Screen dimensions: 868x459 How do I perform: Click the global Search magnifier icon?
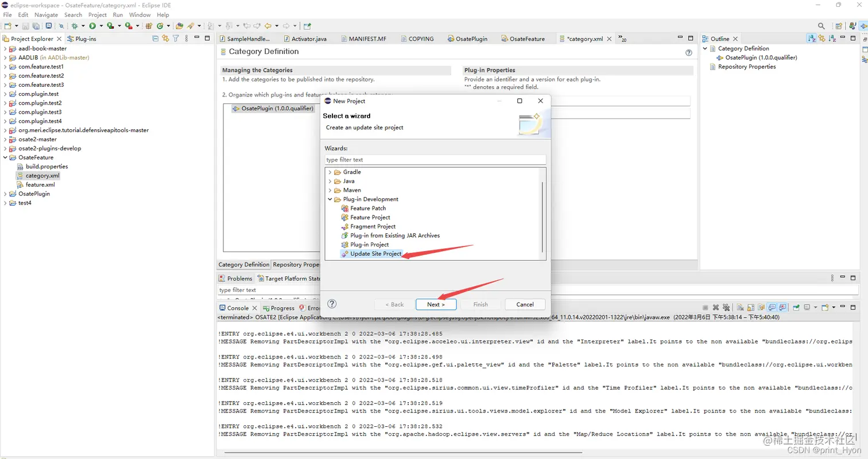[x=821, y=26]
